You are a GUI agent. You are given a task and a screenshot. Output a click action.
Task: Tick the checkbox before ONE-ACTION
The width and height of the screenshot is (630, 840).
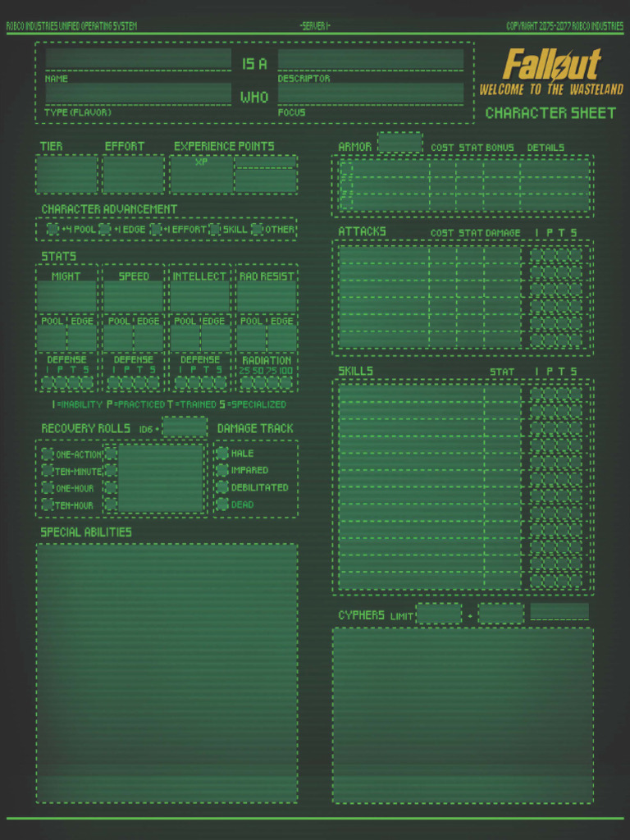(48, 454)
